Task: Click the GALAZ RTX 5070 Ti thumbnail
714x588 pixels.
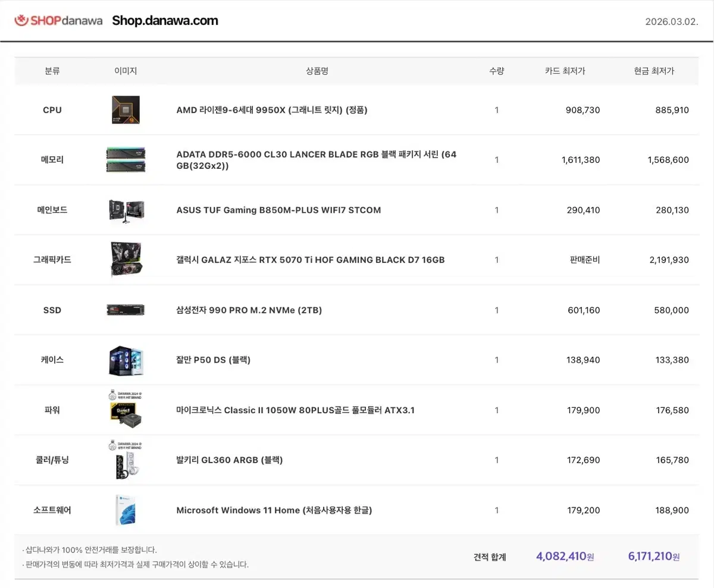Action: tap(126, 260)
